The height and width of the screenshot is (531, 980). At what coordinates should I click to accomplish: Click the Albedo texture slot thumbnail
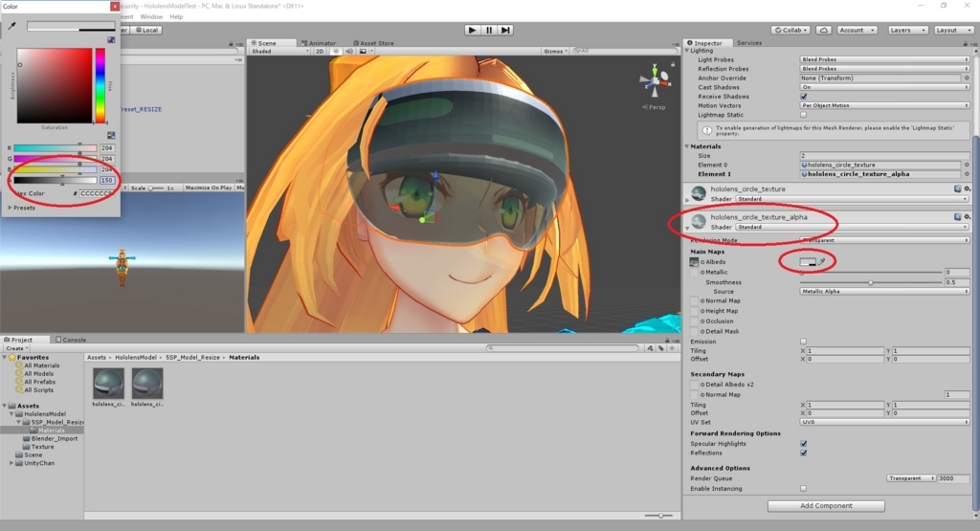coord(695,262)
